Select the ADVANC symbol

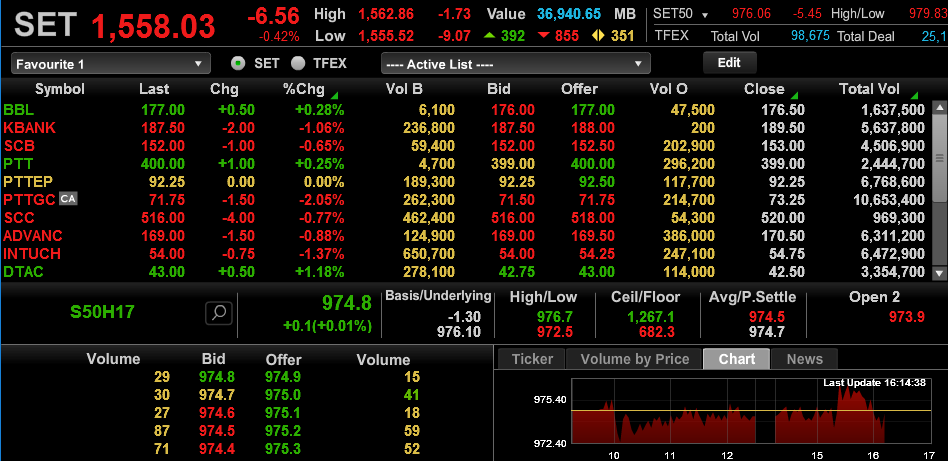click(33, 235)
